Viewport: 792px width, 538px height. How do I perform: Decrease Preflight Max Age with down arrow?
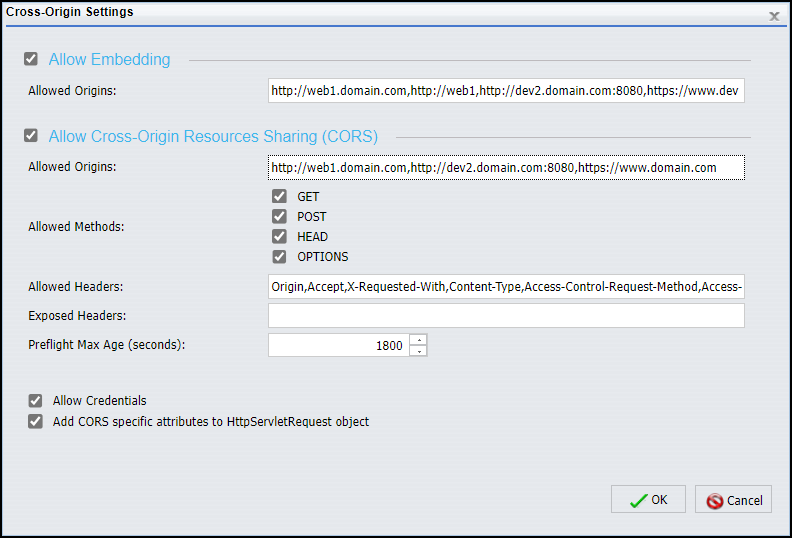(x=419, y=351)
